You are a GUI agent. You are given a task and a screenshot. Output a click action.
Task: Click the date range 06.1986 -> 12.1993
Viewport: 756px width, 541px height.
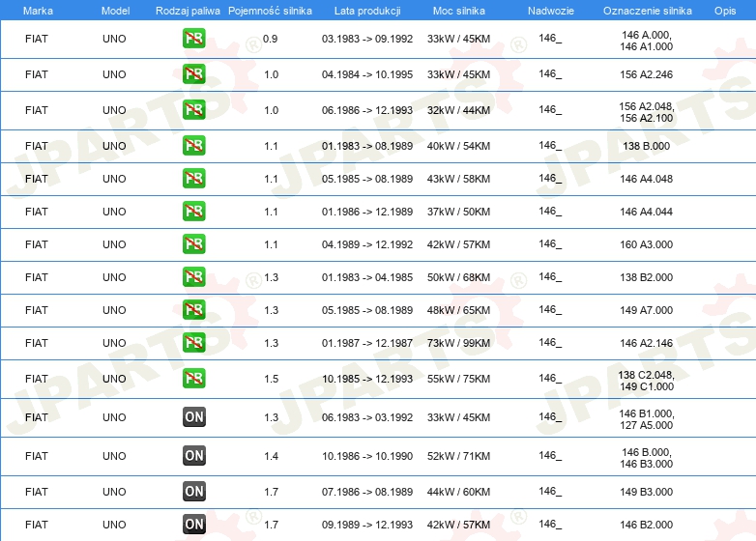coord(367,110)
